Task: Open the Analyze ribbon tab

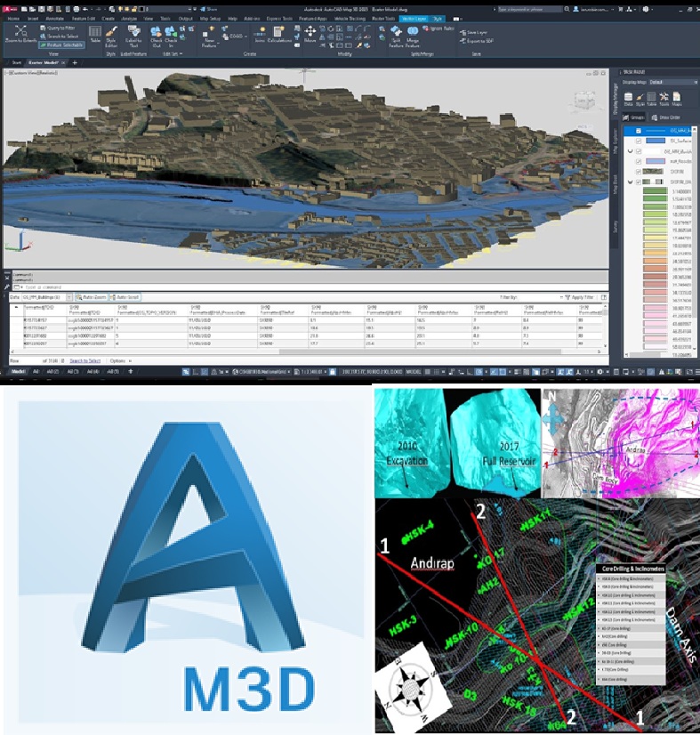Action: pos(129,19)
